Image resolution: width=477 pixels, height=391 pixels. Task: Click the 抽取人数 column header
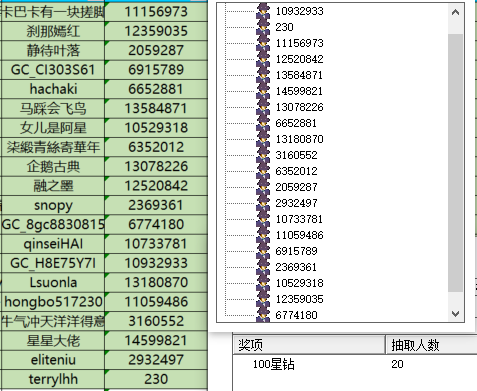click(x=431, y=345)
